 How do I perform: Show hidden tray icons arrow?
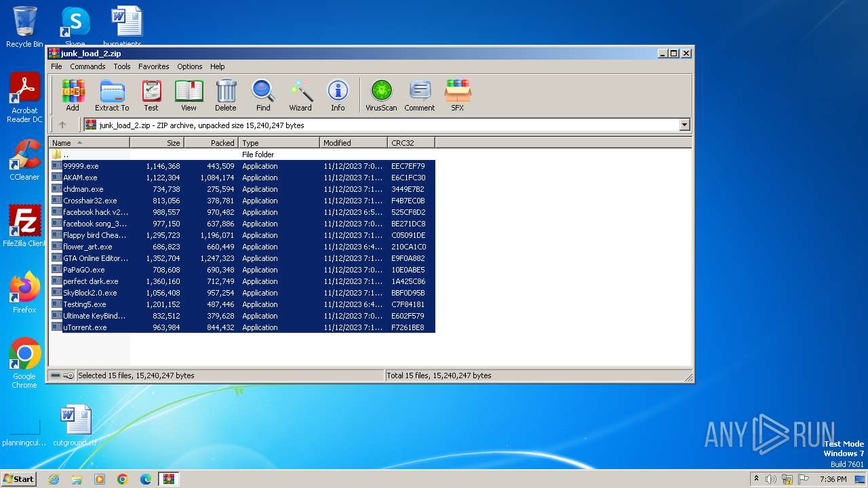(x=756, y=479)
